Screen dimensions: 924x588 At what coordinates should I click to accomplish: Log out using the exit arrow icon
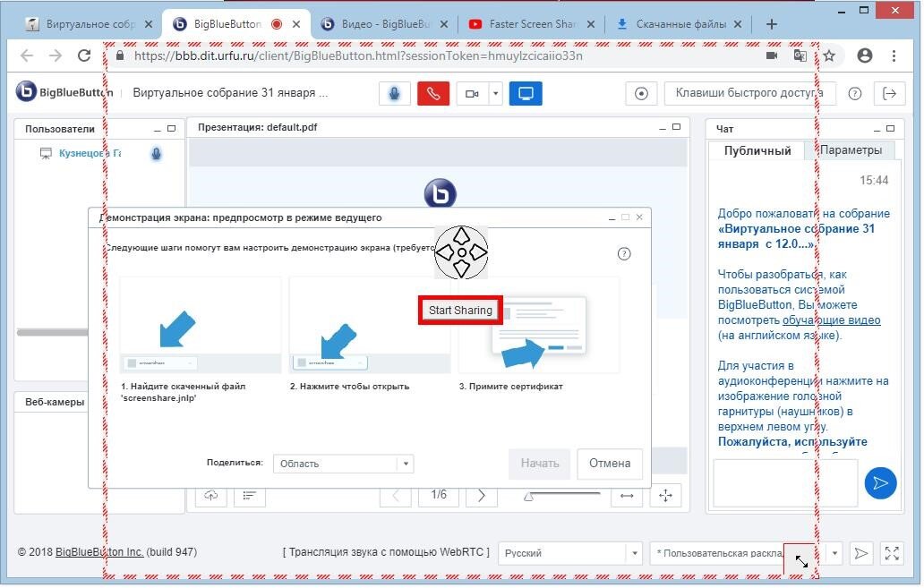pos(889,94)
